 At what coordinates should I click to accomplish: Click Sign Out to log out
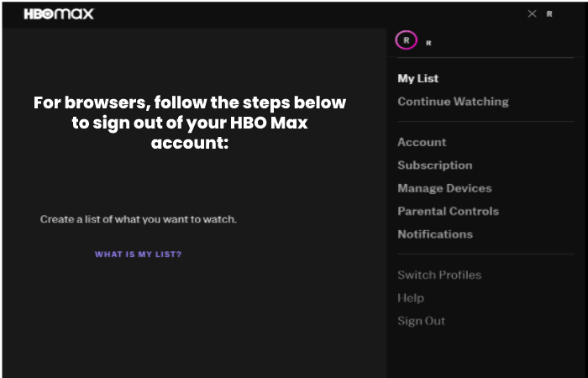click(x=421, y=321)
